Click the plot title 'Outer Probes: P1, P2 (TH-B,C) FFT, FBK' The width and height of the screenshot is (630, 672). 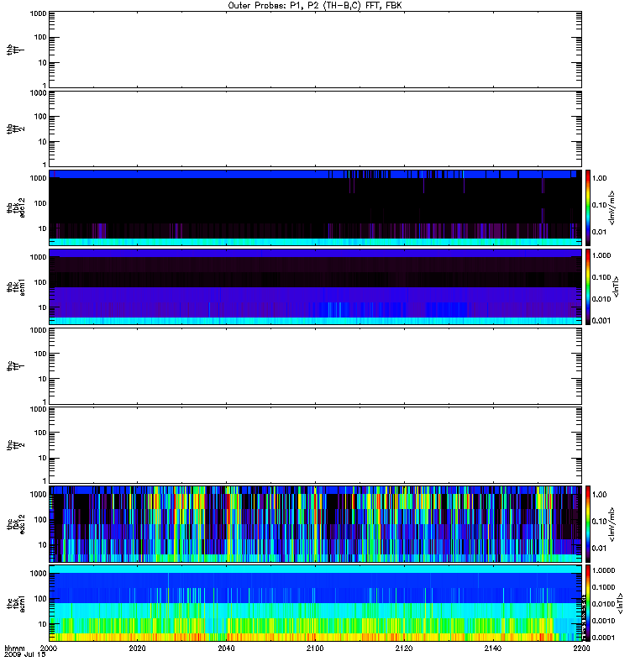[314, 6]
